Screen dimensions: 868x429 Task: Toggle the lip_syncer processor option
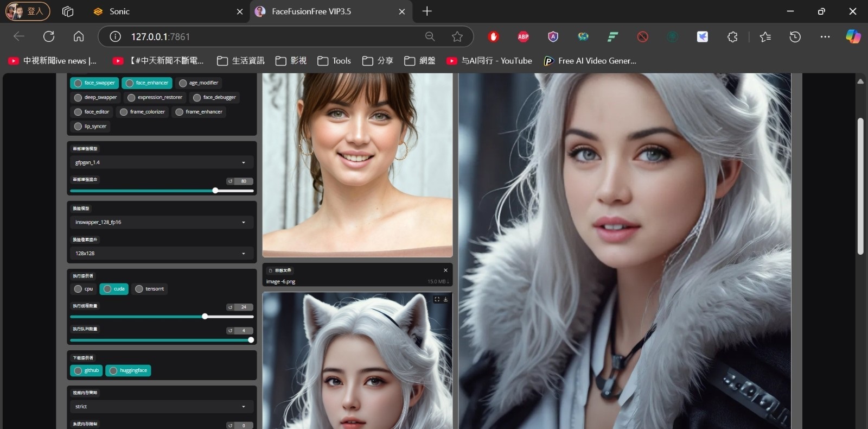(x=90, y=127)
